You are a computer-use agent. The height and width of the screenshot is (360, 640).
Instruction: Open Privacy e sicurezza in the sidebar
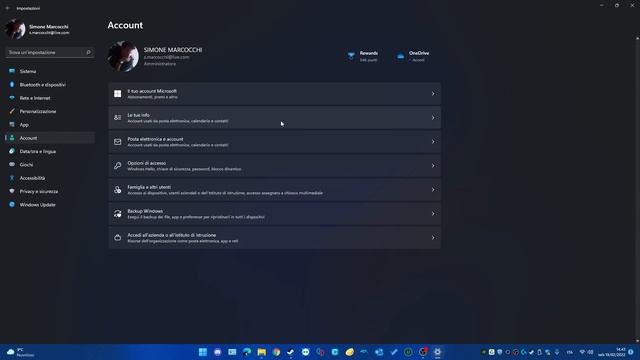tap(50, 191)
